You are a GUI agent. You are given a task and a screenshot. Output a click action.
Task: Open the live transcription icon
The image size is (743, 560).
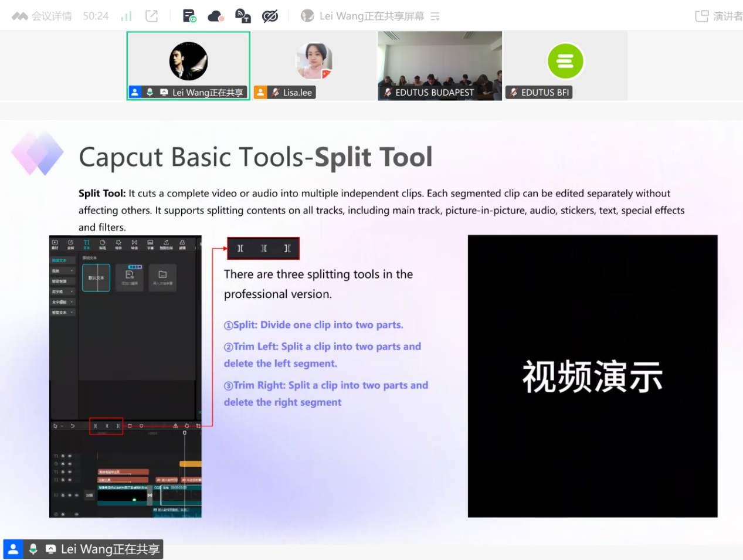[243, 16]
